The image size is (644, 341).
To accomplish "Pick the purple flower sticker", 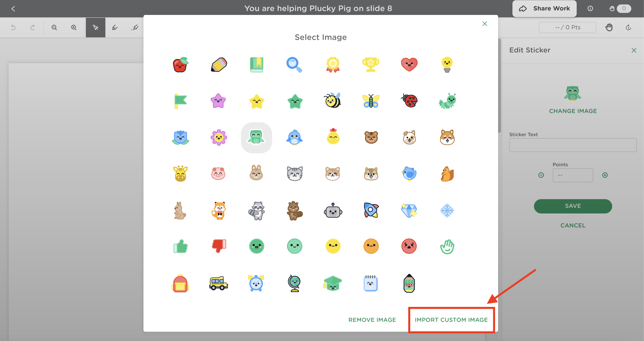I will (219, 137).
